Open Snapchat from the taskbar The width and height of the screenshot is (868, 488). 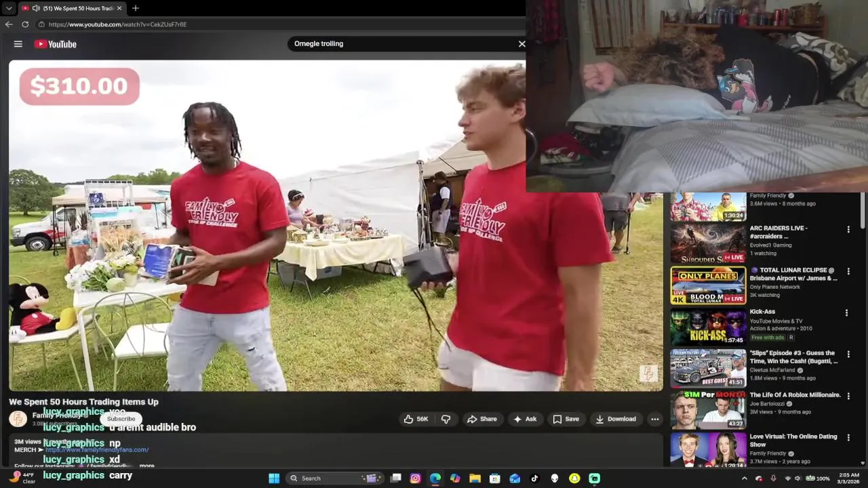pos(574,479)
